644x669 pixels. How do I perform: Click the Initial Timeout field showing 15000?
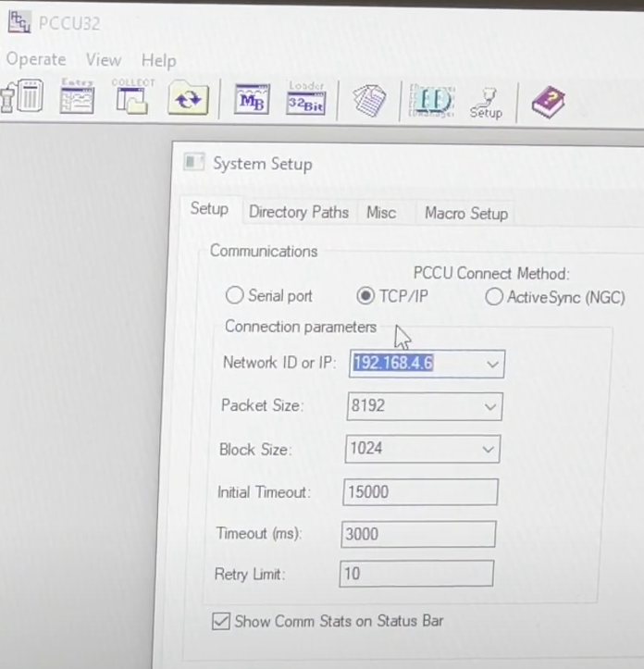pyautogui.click(x=420, y=492)
